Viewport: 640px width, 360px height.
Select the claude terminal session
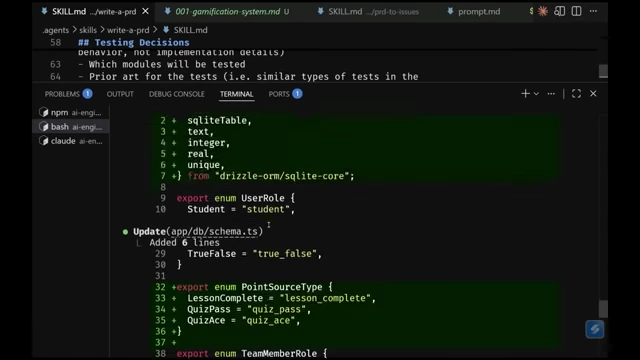70,141
